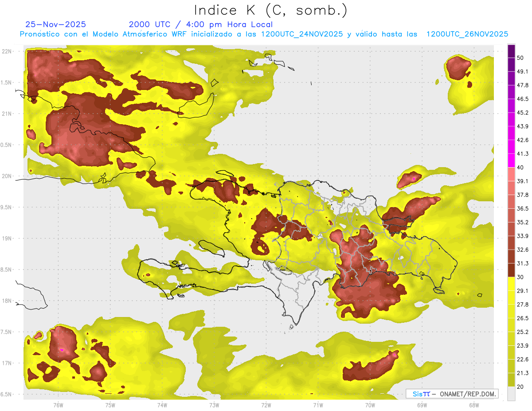
Task: Click the color bar label "35.2"
Action: pos(523,222)
